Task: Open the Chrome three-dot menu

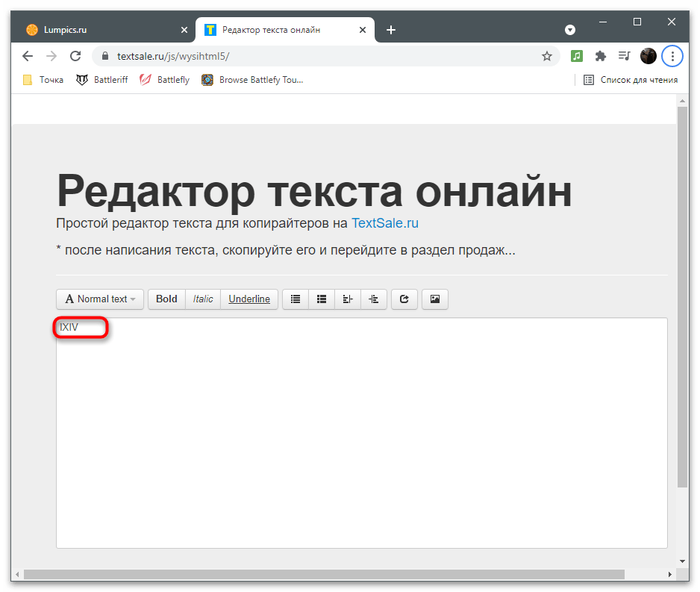Action: 673,56
